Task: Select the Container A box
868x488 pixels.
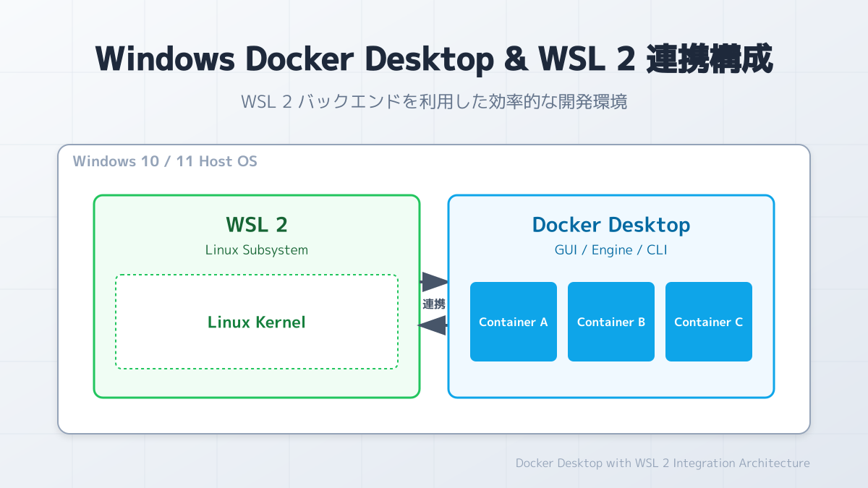Action: click(514, 322)
